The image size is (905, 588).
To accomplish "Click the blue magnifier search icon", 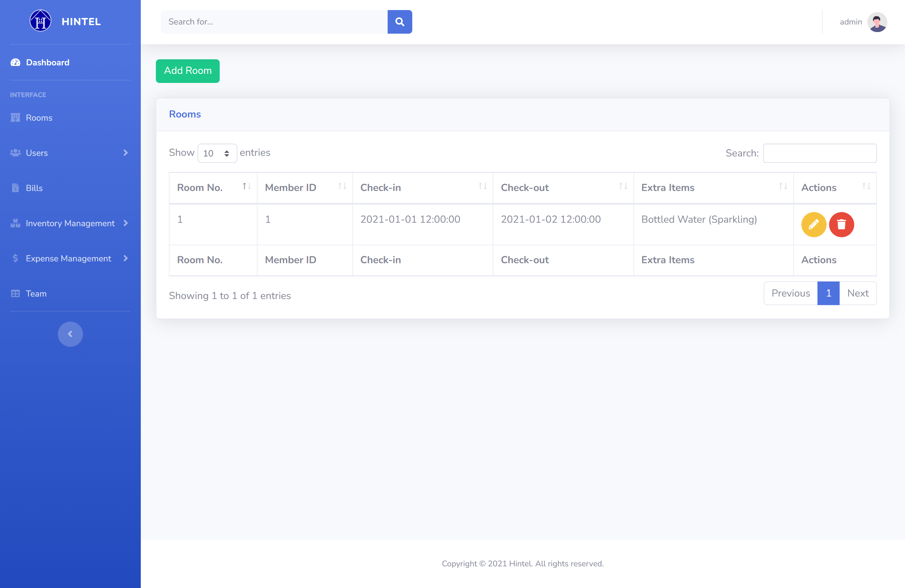I will pos(399,22).
